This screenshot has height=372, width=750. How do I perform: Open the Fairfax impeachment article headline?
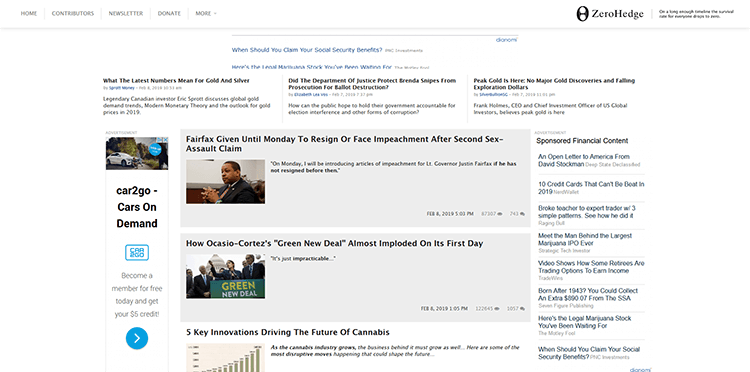click(x=345, y=144)
